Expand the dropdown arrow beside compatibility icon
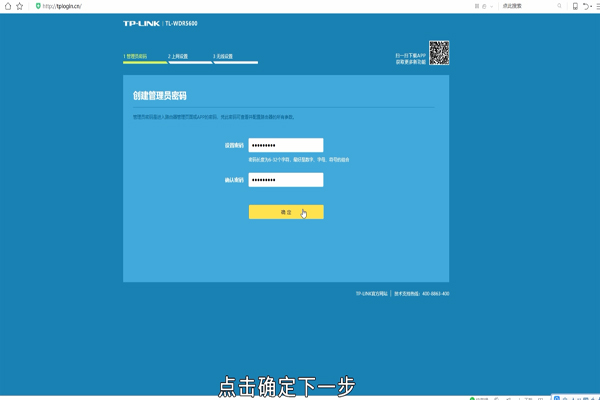 (x=491, y=6)
